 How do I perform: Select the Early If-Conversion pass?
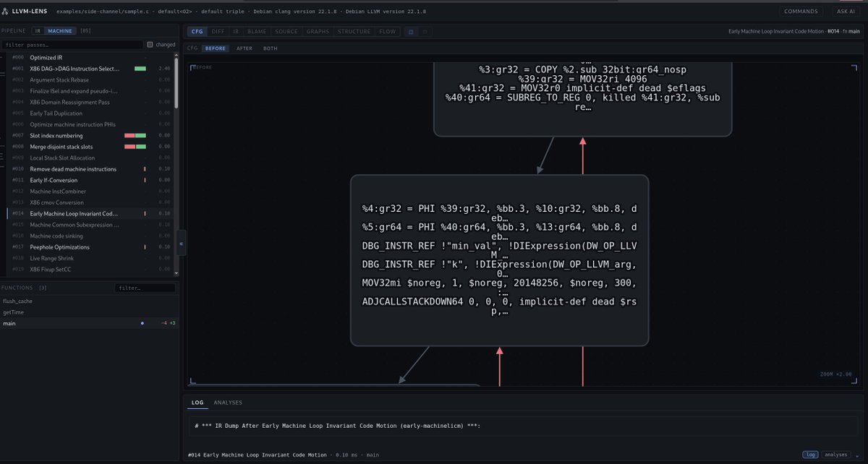pyautogui.click(x=89, y=180)
